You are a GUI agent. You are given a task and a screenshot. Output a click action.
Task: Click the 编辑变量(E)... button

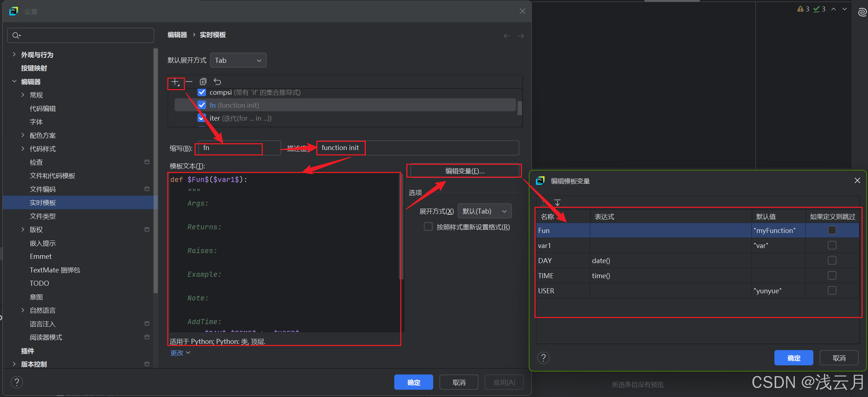coord(465,171)
